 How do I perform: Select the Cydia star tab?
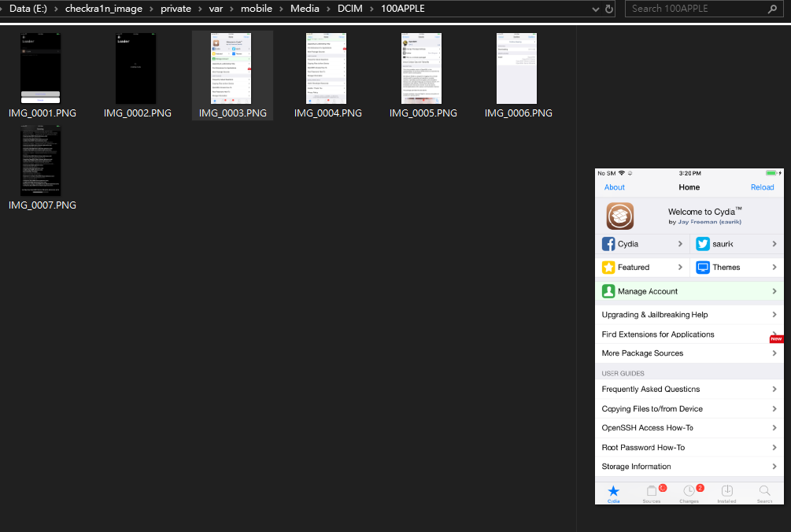click(613, 493)
